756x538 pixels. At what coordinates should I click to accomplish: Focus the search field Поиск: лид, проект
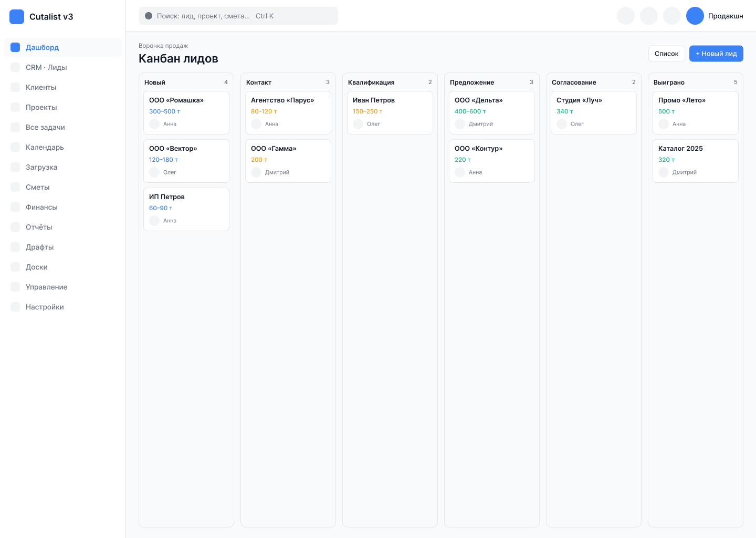(238, 16)
